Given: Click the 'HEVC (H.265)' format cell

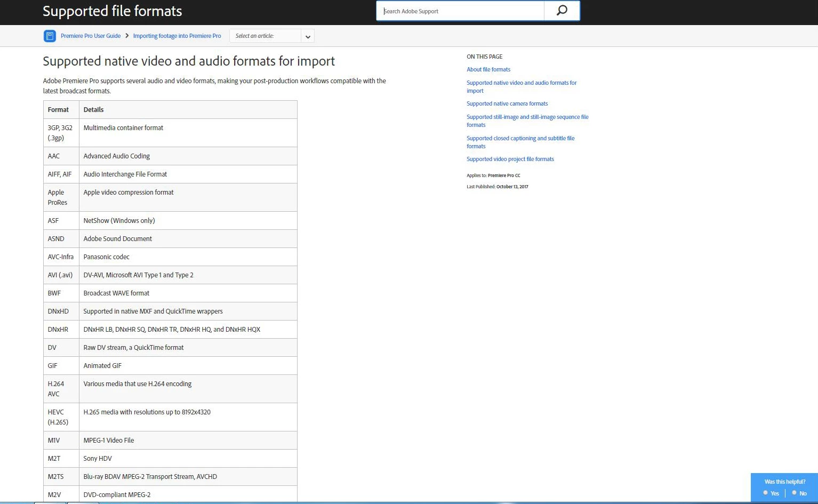Looking at the screenshot, I should tap(61, 417).
